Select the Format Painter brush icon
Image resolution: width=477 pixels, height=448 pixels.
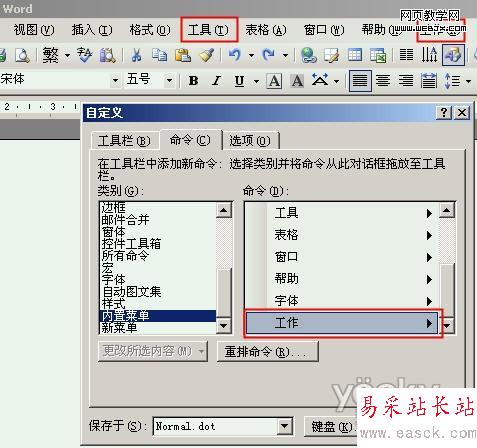tap(206, 55)
